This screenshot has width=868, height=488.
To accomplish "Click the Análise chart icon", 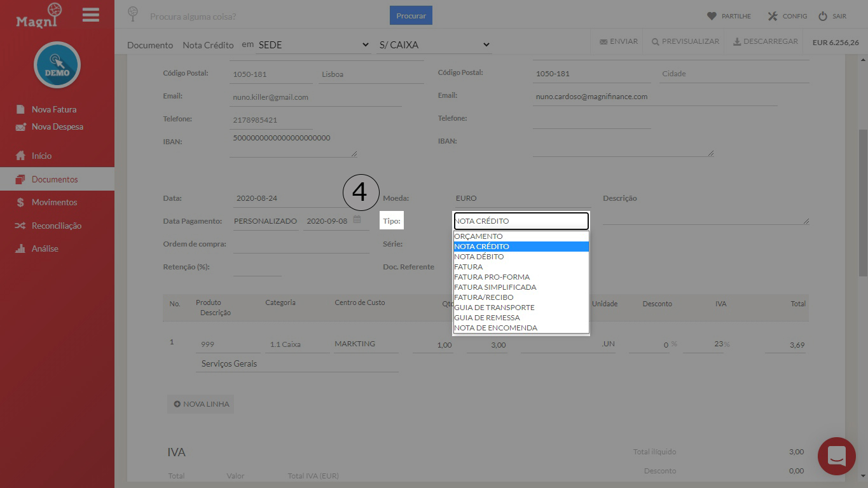I will pyautogui.click(x=22, y=248).
